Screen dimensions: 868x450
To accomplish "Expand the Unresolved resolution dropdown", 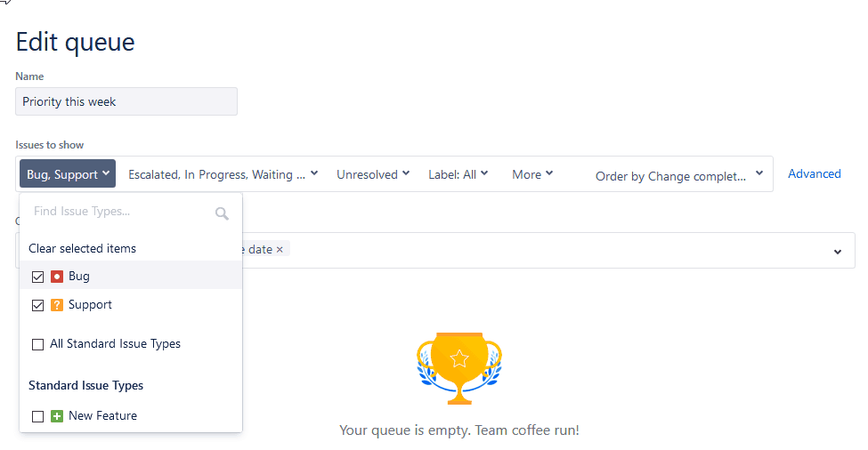I will point(372,174).
